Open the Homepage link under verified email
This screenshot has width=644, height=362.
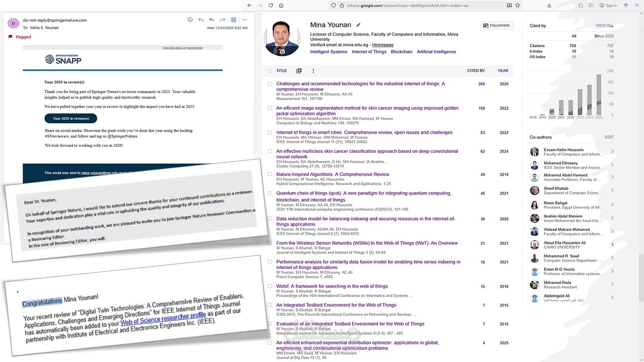[x=383, y=45]
